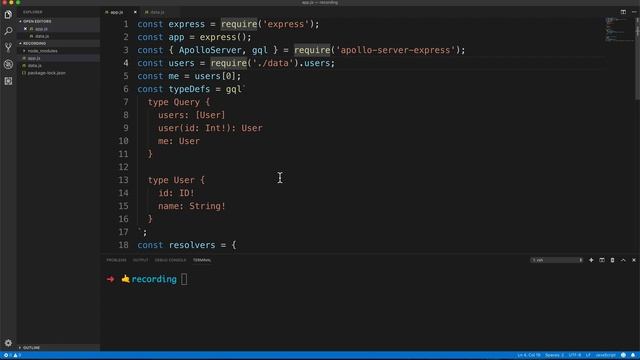640x360 pixels.
Task: Open the feedback smiley in status bar
Action: [623, 356]
